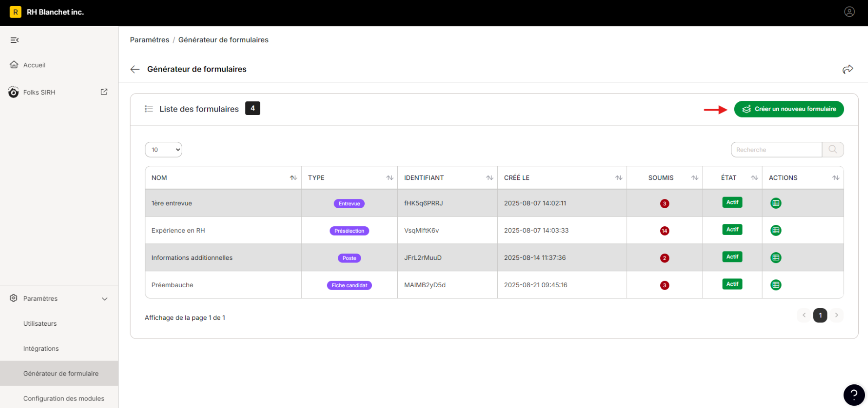The image size is (868, 408).
Task: Click identifier MAIMB2yD5d
Action: pos(425,285)
